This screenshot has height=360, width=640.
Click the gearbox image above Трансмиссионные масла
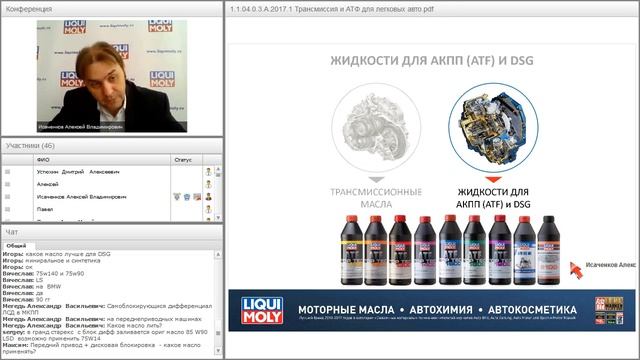[x=376, y=127]
